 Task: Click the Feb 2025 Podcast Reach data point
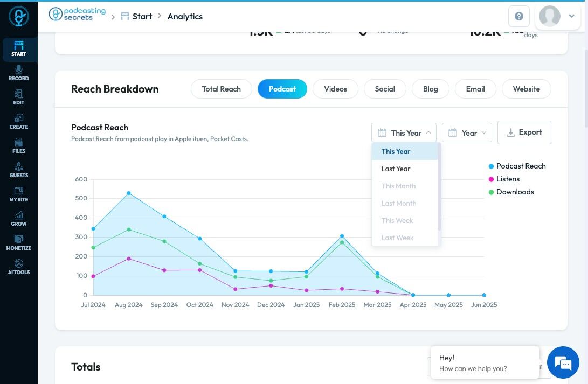[342, 236]
